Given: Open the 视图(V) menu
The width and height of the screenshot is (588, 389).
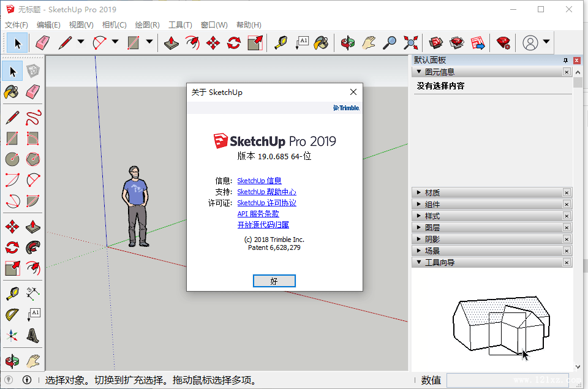Looking at the screenshot, I should pyautogui.click(x=81, y=25).
